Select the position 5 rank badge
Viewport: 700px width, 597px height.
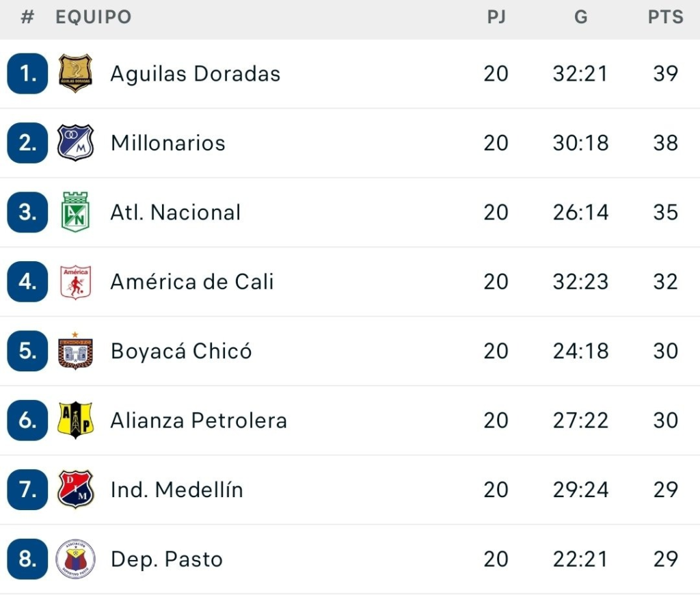pos(27,351)
